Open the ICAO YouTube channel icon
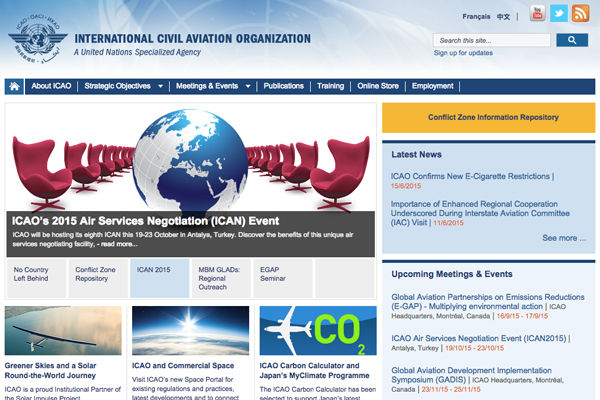This screenshot has width=600, height=400. 537,13
